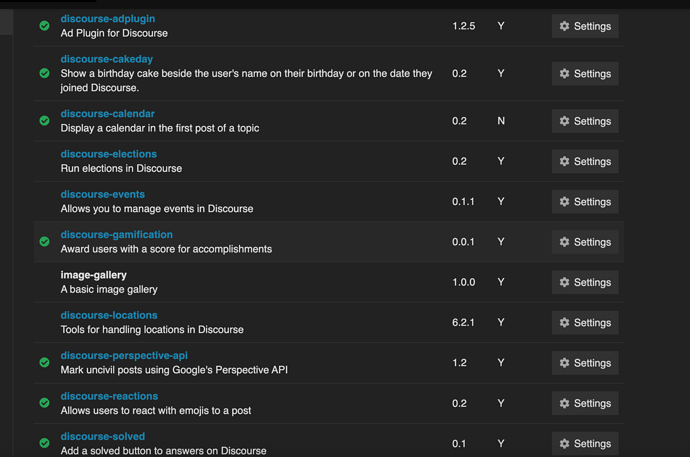Open Settings for discourse-solved
Viewport: 690px width, 457px height.
[585, 443]
